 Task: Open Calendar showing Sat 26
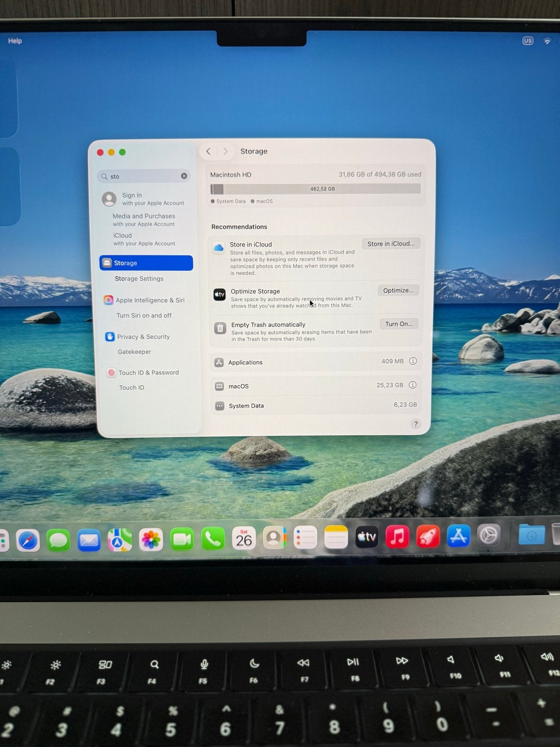pos(244,538)
